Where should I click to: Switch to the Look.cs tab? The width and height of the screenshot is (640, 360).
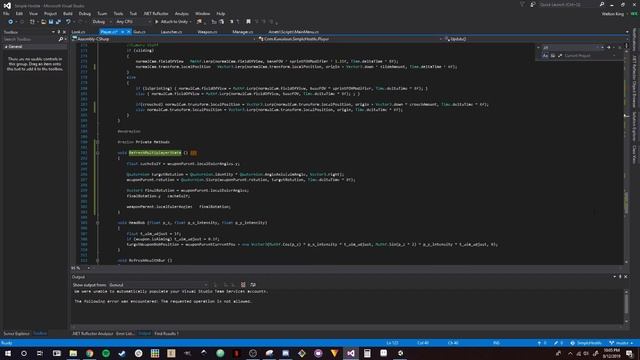(78, 32)
